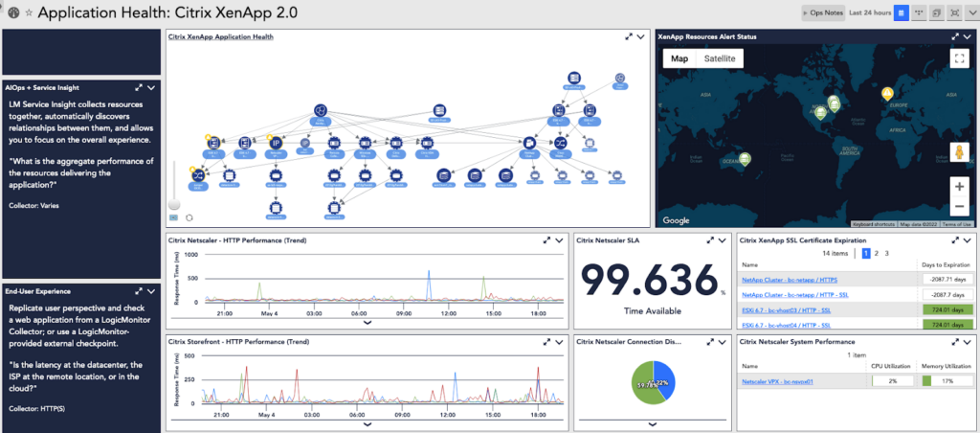This screenshot has width=980, height=433.
Task: Open the Citrix Netscaler System Performance widget chevron
Action: (x=968, y=342)
